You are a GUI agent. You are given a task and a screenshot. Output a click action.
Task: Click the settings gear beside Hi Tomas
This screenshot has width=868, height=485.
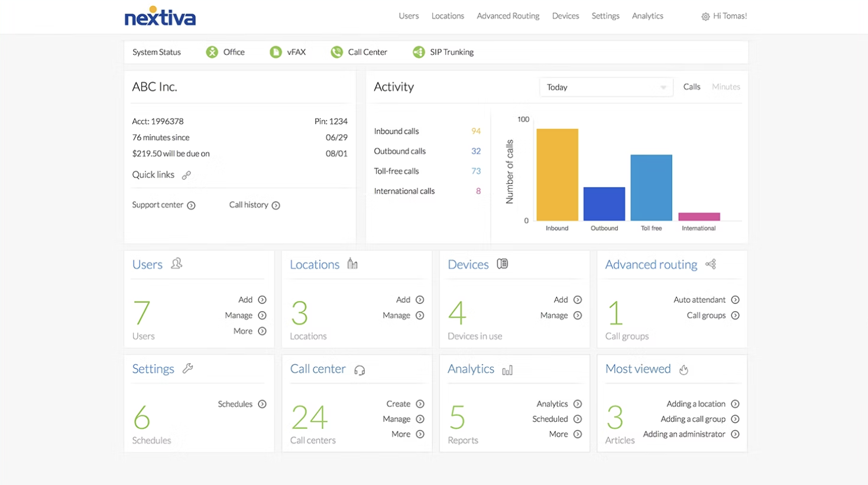[x=705, y=16]
